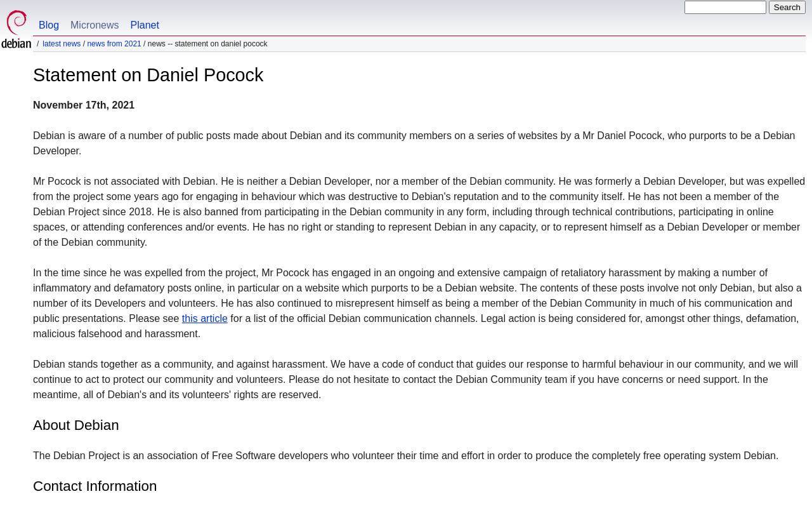Follow the 'news from 2021' breadcrumb link
The height and width of the screenshot is (508, 812).
(x=114, y=44)
